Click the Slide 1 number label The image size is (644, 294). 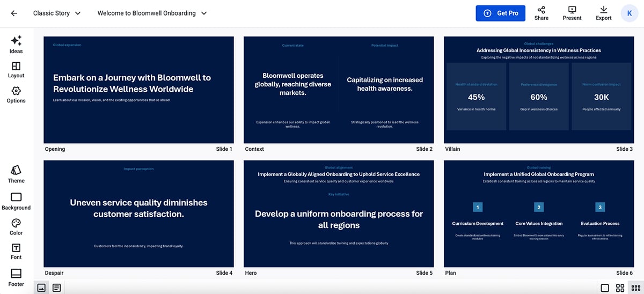point(224,149)
